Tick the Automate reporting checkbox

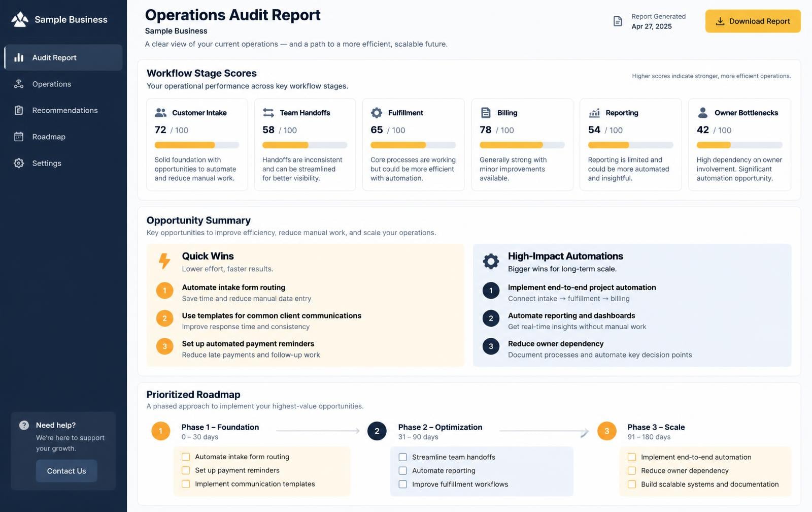point(403,471)
